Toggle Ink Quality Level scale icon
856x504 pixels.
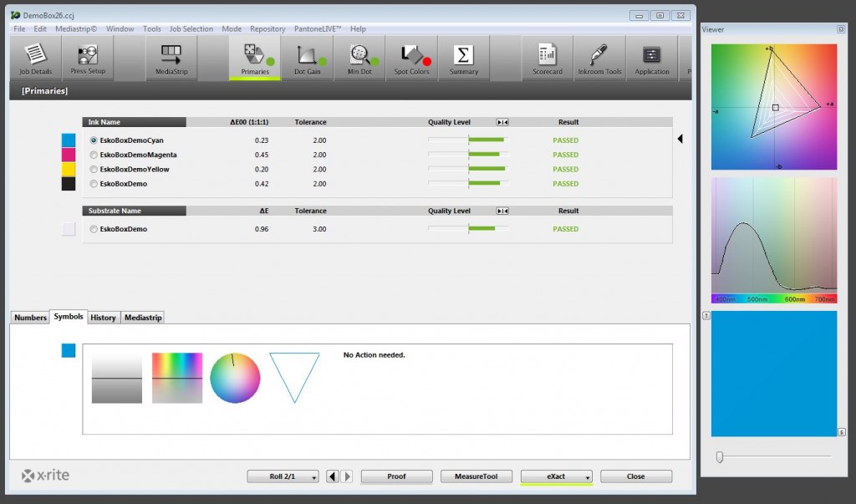pyautogui.click(x=502, y=122)
